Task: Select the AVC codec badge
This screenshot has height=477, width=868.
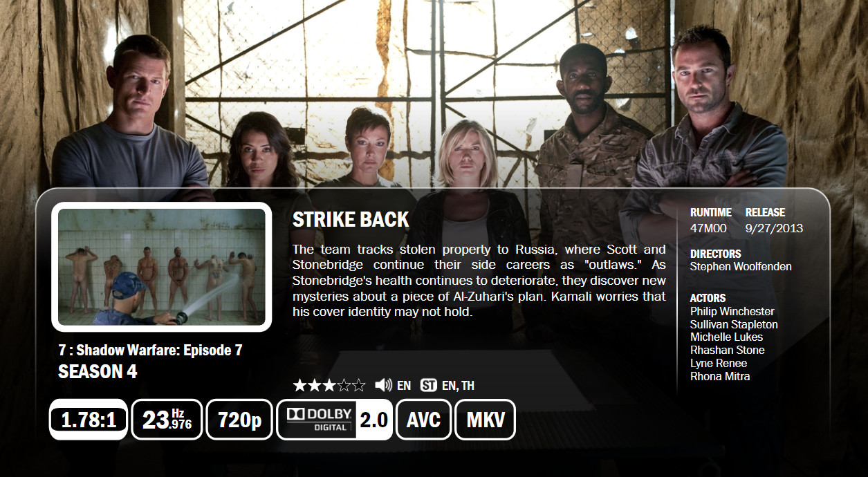Action: point(423,420)
